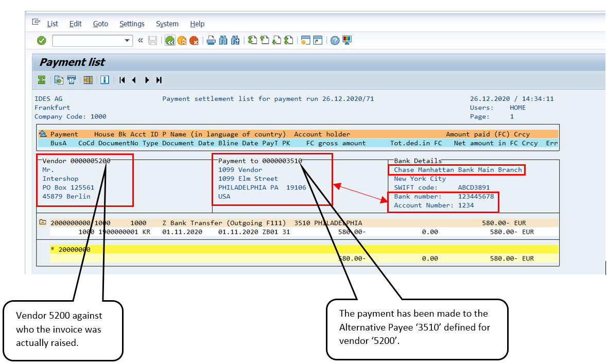Viewport: 607px width, 364px height.
Task: Confirm with the green checkmark Enter icon
Action: (x=41, y=40)
